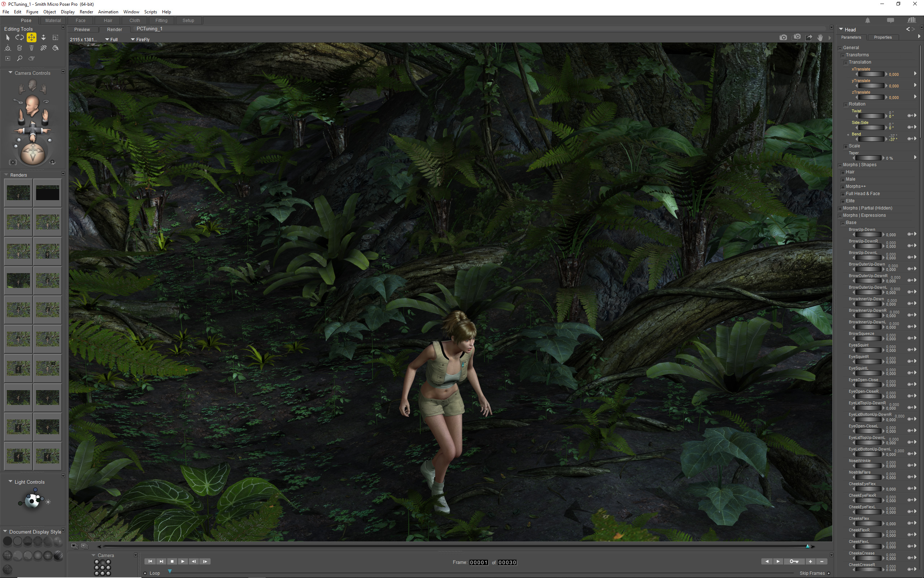
Task: Click the create light sun icon
Action: pyautogui.click(x=48, y=502)
